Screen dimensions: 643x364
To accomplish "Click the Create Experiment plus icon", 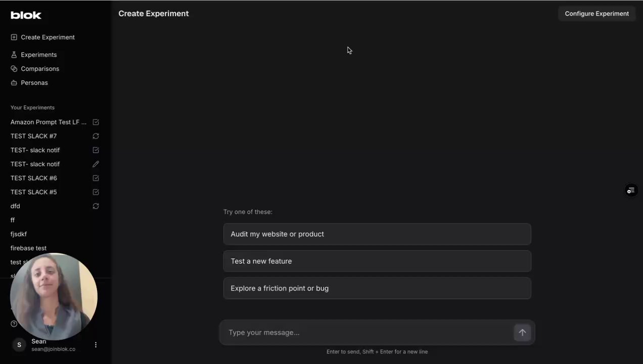I will (x=14, y=37).
